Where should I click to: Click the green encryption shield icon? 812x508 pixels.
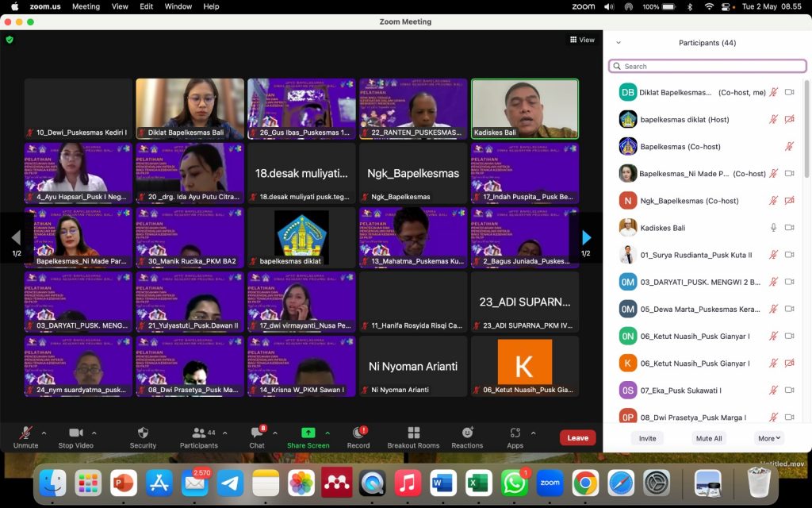(x=10, y=40)
